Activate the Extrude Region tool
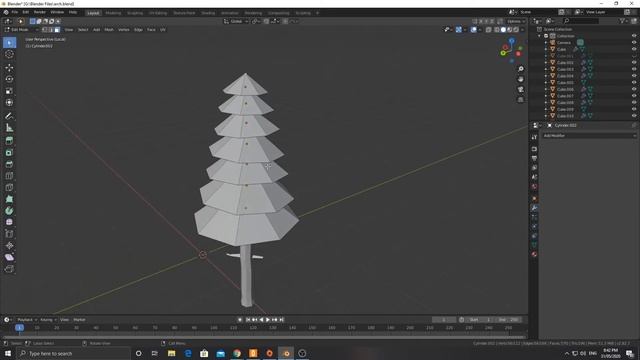 9,141
